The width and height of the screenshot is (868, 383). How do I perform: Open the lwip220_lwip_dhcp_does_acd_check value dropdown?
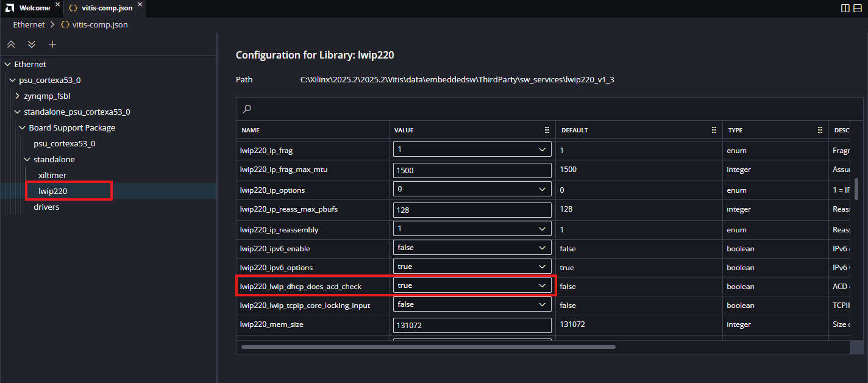pyautogui.click(x=472, y=285)
